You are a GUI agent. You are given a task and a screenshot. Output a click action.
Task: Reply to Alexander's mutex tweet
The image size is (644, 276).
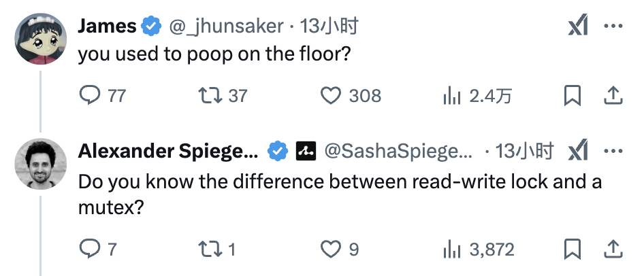(91, 249)
